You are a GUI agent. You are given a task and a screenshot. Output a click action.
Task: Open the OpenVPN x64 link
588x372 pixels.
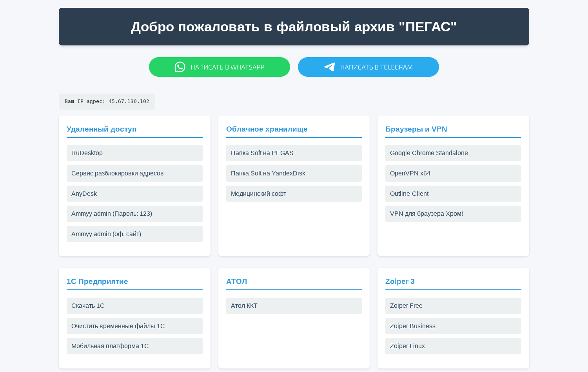453,173
